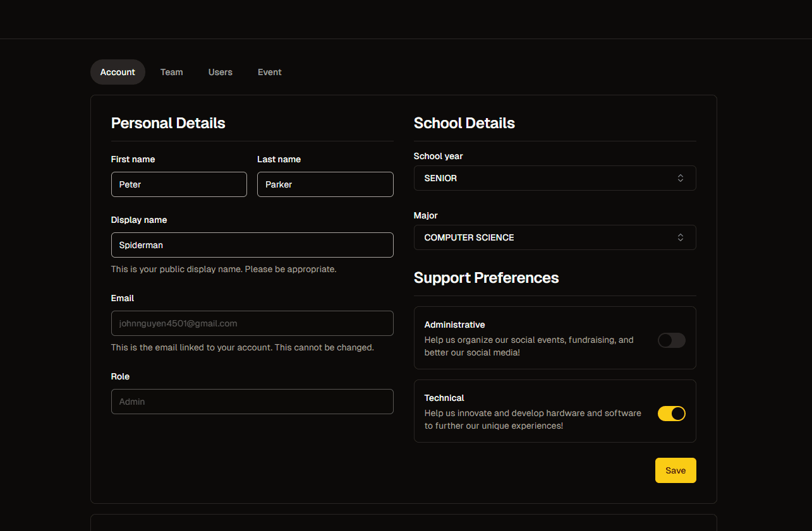The height and width of the screenshot is (531, 812).
Task: Click the 'Administrative' card title
Action: pos(455,325)
